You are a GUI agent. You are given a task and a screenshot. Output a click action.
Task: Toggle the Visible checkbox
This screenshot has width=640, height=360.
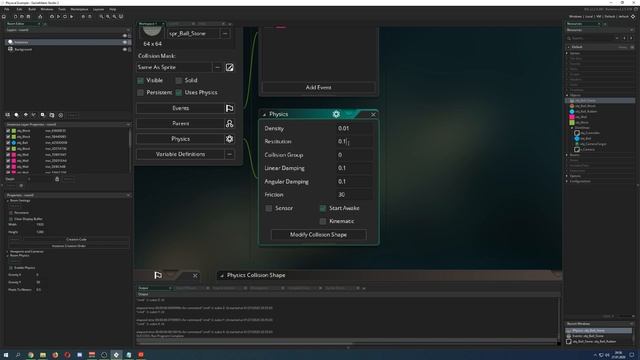[x=140, y=80]
